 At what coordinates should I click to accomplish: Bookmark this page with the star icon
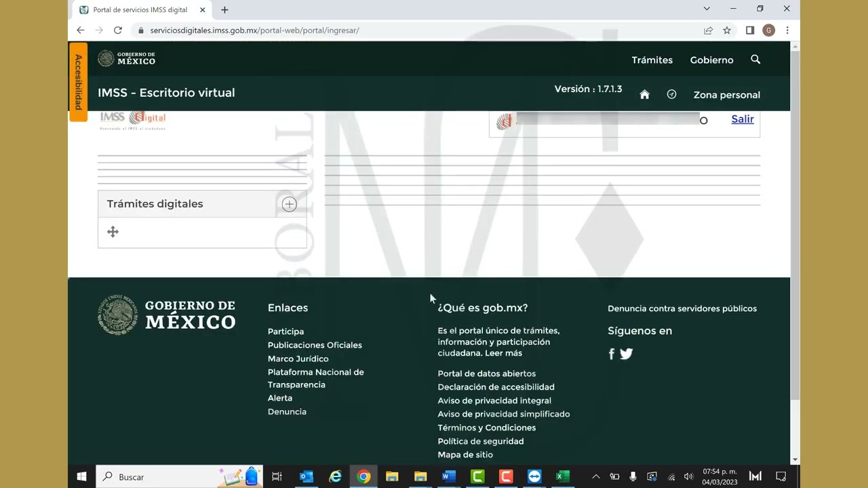tap(727, 30)
